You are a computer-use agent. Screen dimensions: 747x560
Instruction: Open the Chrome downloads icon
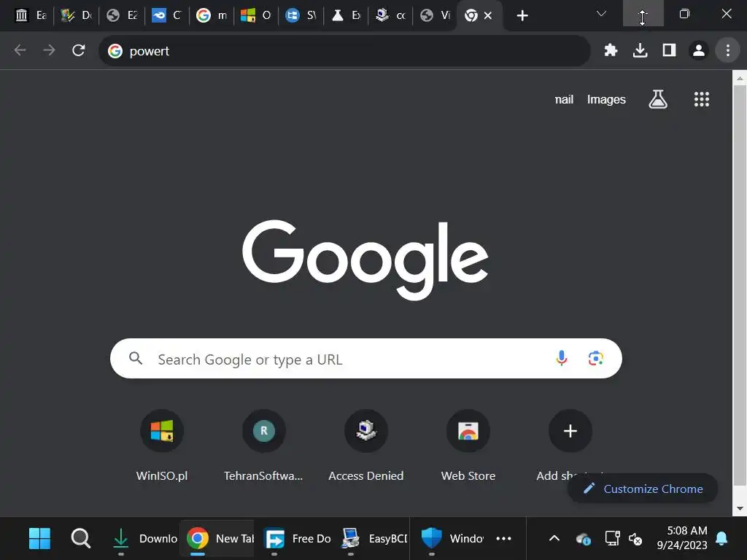[640, 50]
